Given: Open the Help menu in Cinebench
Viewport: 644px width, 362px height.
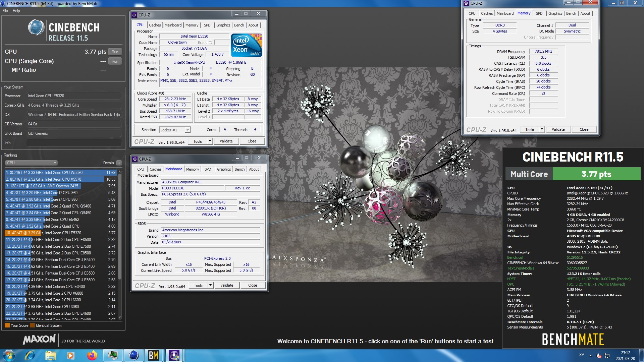Looking at the screenshot, I should pos(16,11).
